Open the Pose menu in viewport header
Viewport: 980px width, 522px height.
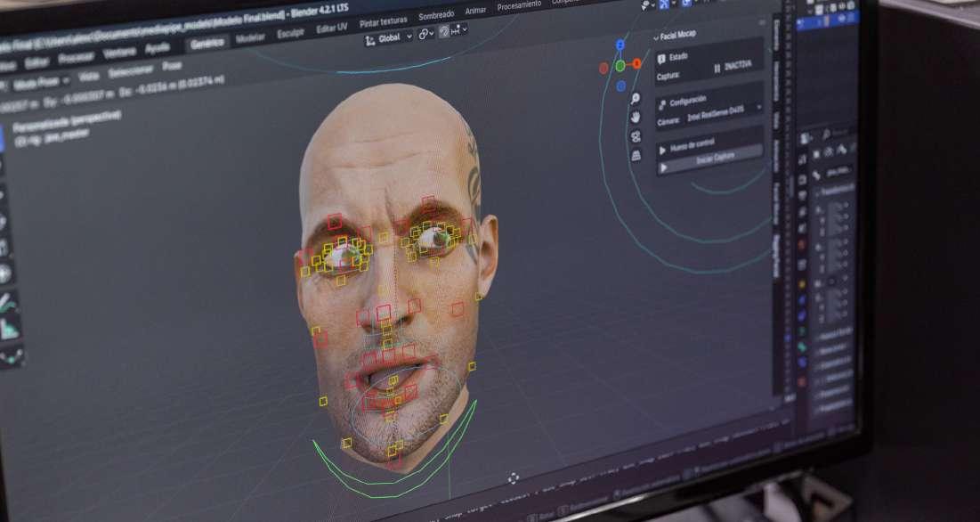pos(172,65)
